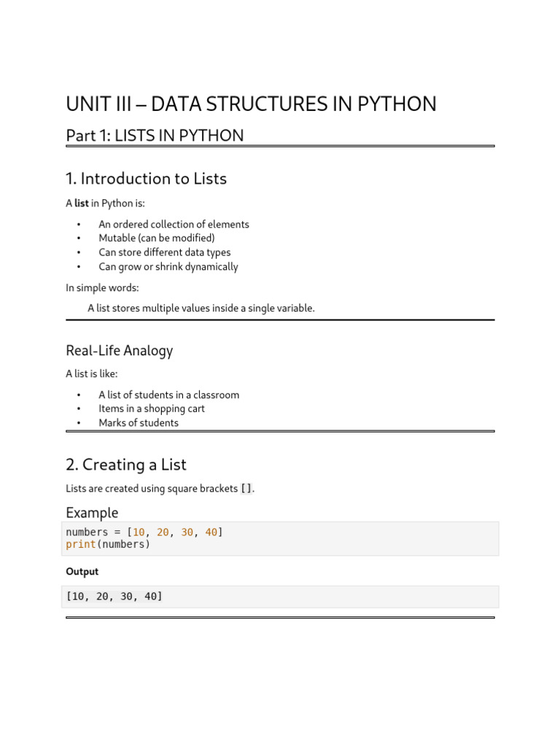
Task: Click the "Marks of students" bullet
Action: coord(139,423)
